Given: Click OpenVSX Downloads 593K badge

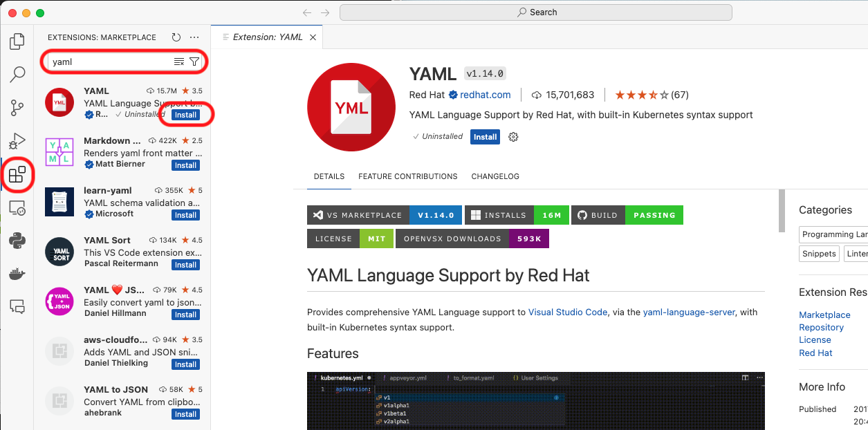Looking at the screenshot, I should (x=472, y=239).
